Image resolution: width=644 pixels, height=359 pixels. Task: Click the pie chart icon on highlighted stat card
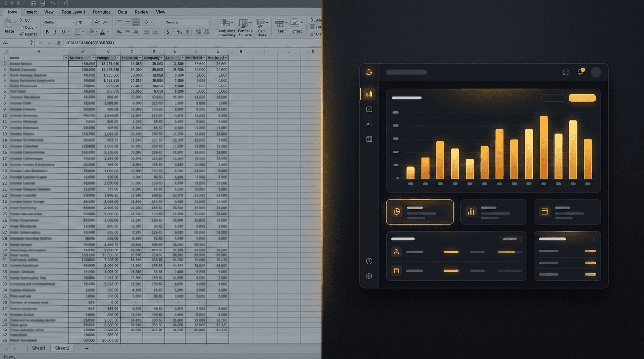point(396,211)
